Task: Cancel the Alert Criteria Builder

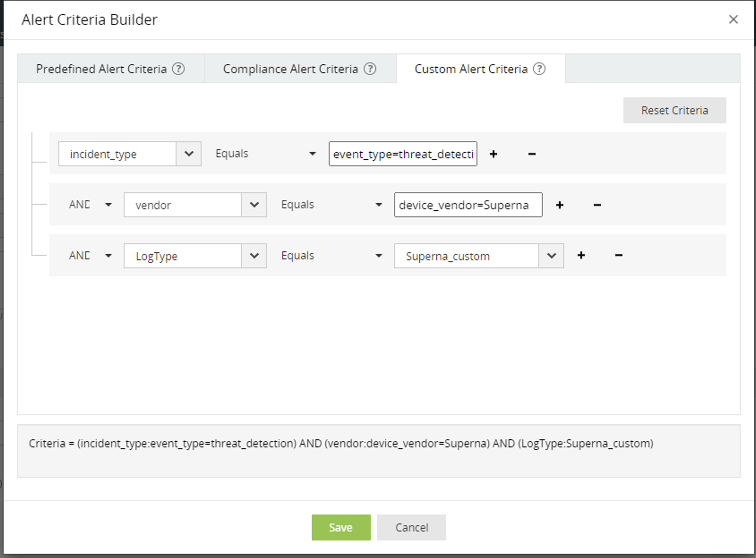Action: tap(411, 527)
